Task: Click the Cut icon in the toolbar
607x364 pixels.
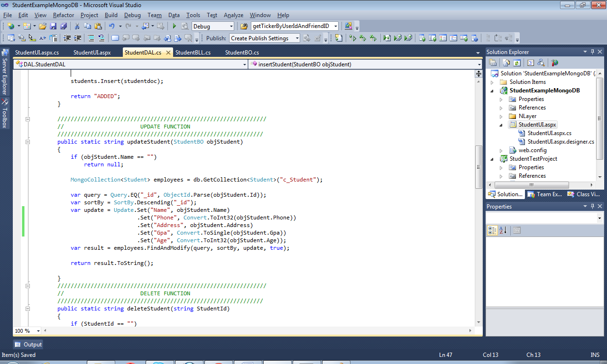Action: (77, 26)
